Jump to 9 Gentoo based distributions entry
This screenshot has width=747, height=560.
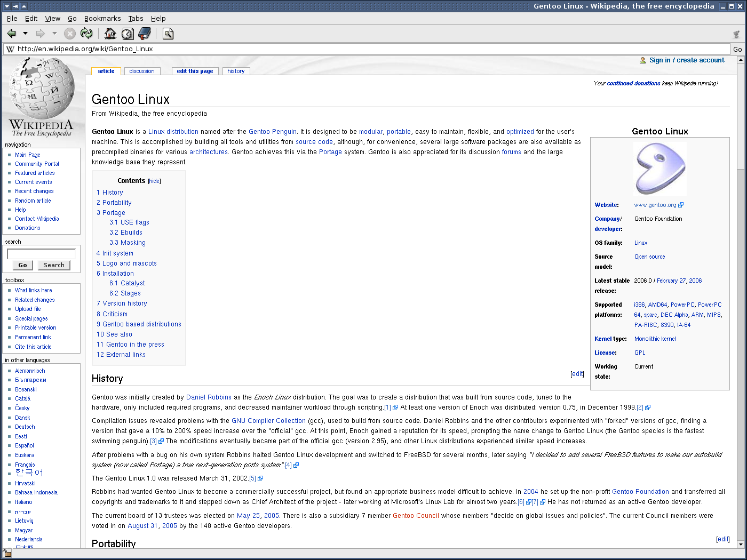pos(139,324)
